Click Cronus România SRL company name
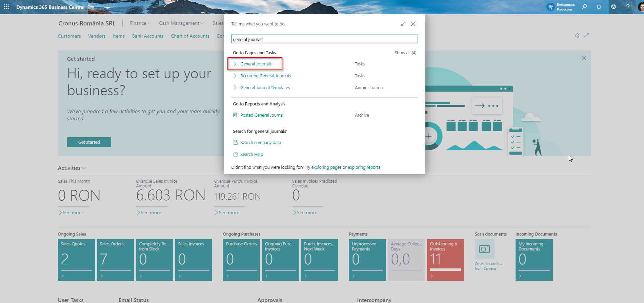 87,23
